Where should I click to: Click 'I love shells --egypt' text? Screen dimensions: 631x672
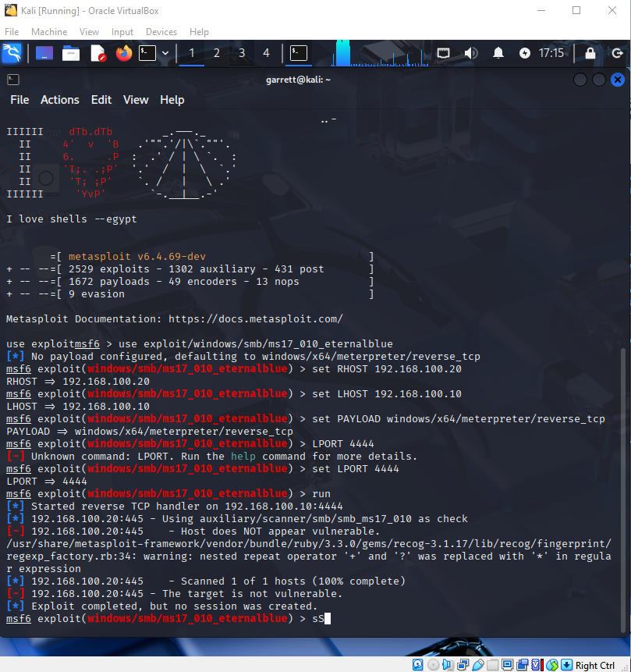point(72,219)
